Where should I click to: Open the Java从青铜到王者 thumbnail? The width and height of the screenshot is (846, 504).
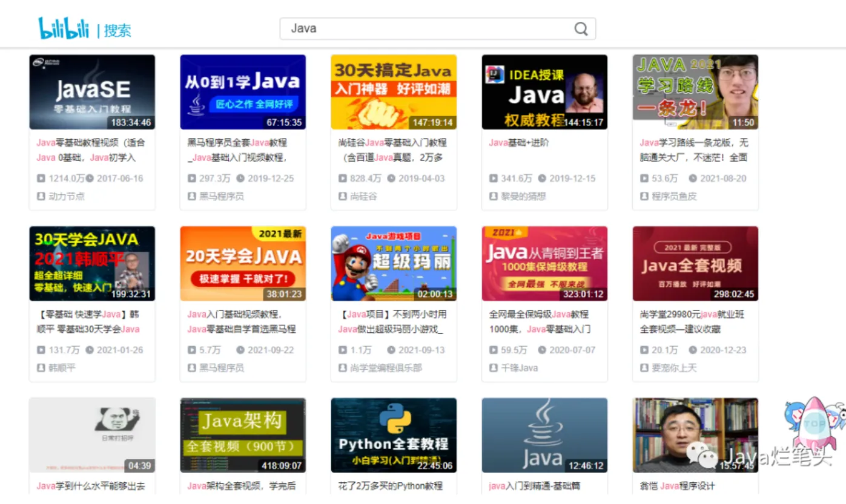(x=544, y=264)
